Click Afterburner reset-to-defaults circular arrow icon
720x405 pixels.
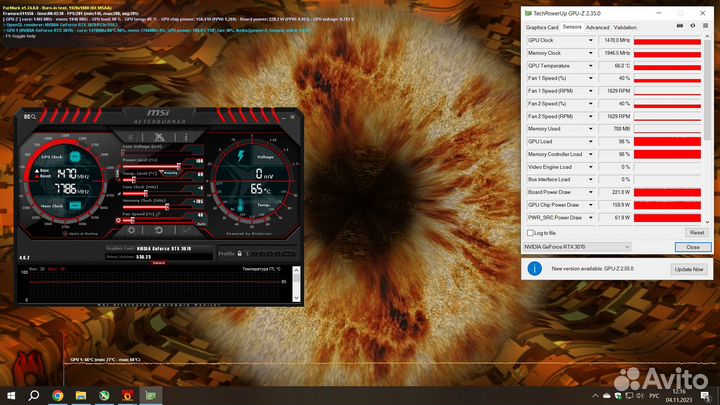point(159,230)
